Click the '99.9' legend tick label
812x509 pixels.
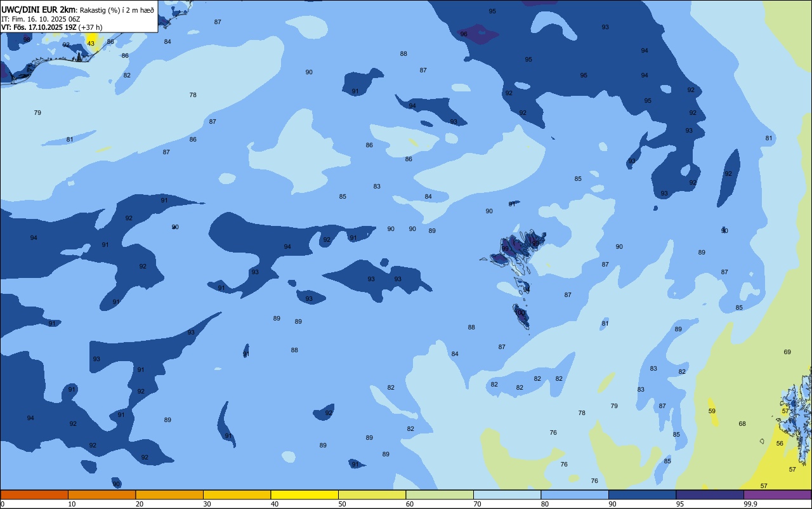[x=750, y=504]
